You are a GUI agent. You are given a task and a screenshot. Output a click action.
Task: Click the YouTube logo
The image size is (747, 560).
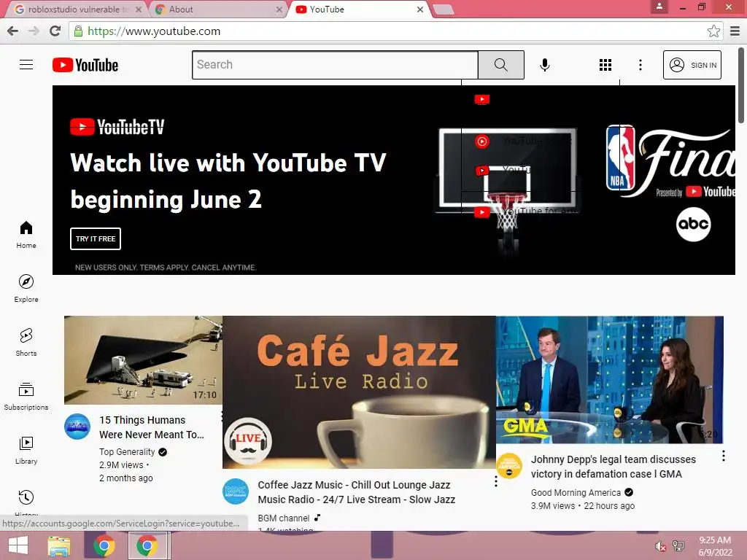(x=85, y=65)
